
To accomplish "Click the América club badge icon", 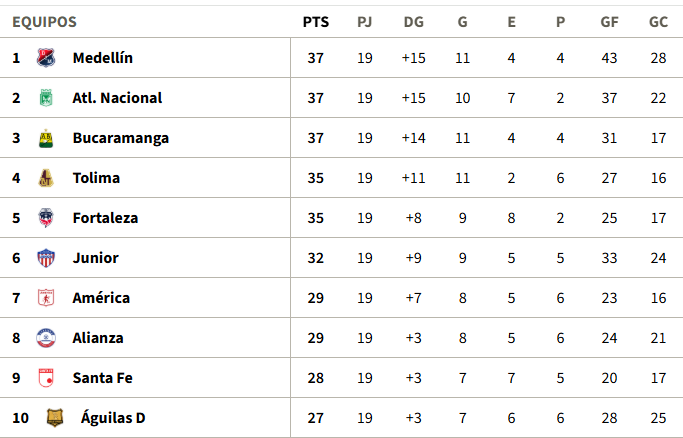I will tap(45, 298).
